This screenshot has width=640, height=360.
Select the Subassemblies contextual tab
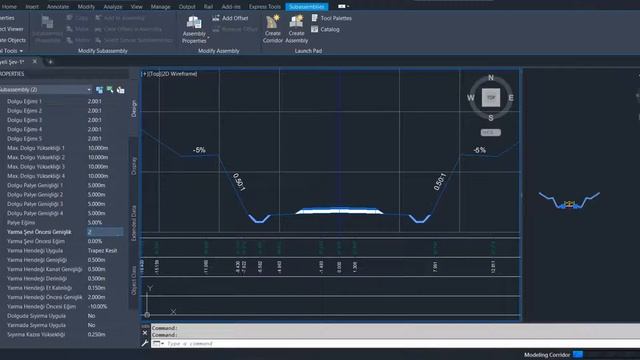click(x=307, y=7)
